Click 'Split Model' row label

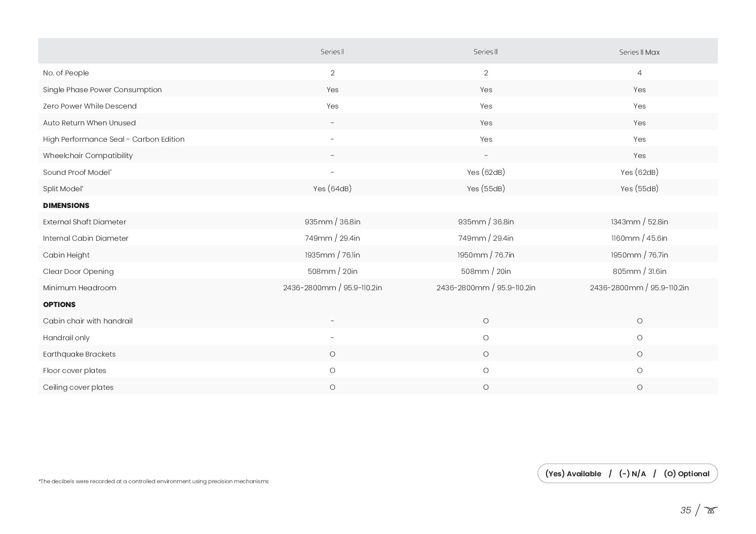pyautogui.click(x=63, y=189)
